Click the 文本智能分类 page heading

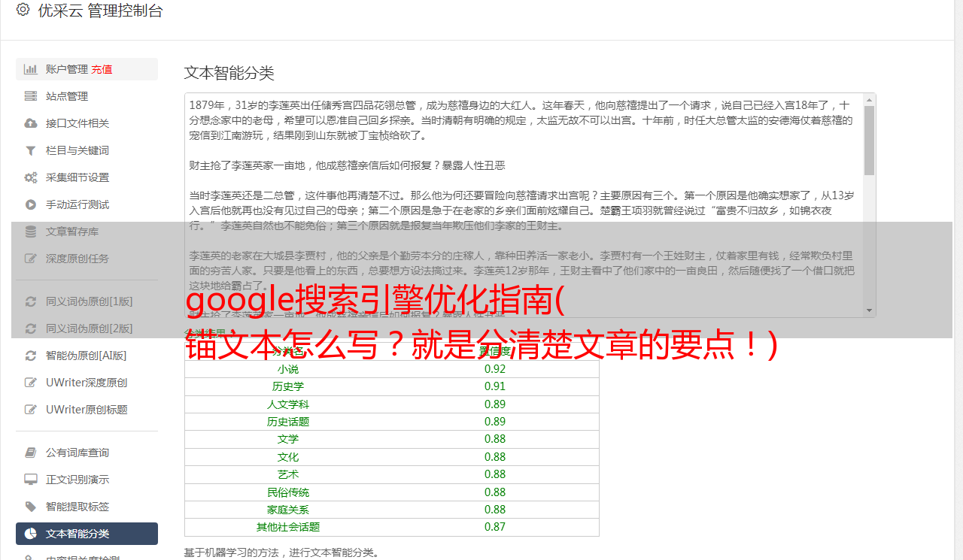tap(229, 73)
